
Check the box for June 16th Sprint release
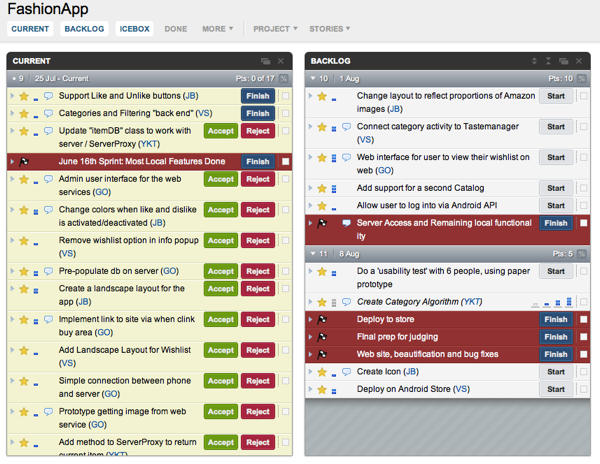click(285, 161)
